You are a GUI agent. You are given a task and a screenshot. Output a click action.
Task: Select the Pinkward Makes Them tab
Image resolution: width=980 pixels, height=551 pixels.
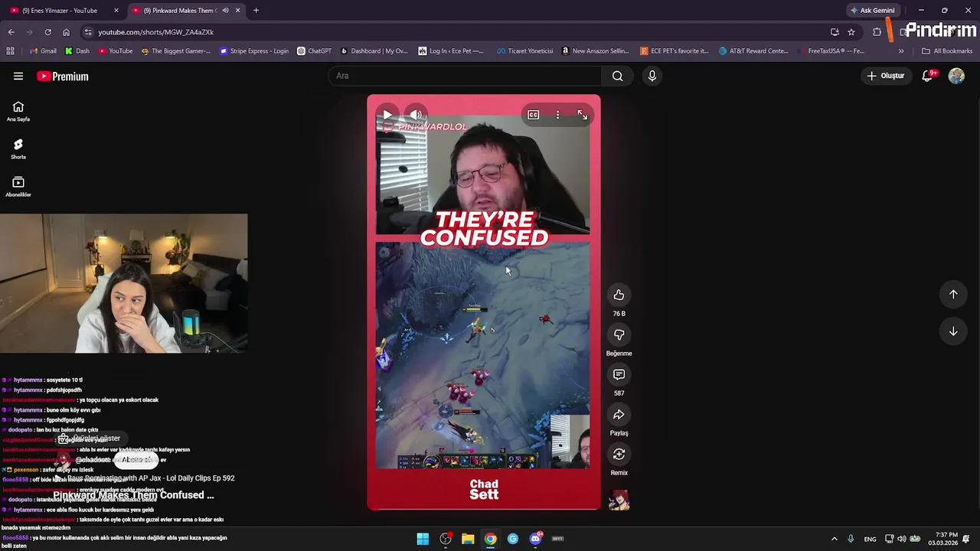(x=180, y=11)
